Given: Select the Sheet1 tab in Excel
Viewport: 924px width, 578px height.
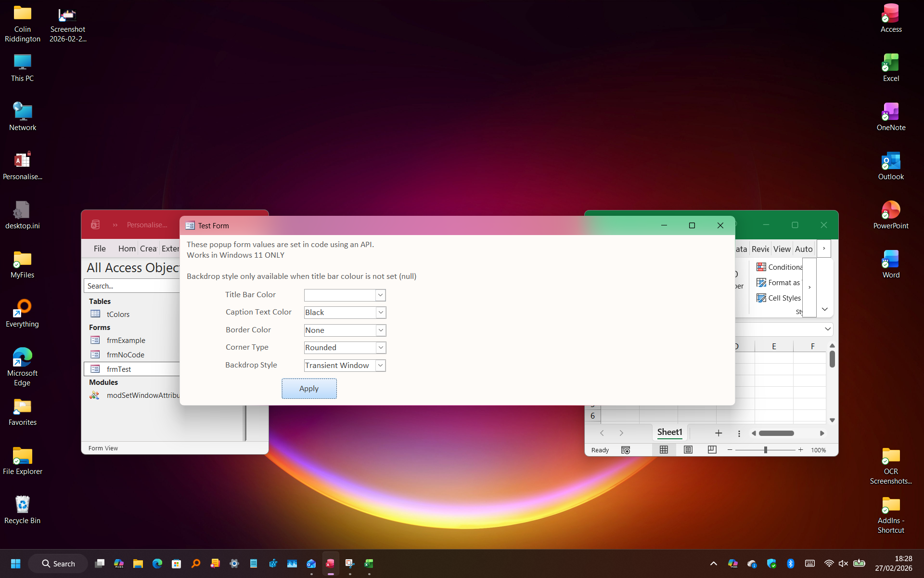Looking at the screenshot, I should pyautogui.click(x=669, y=432).
